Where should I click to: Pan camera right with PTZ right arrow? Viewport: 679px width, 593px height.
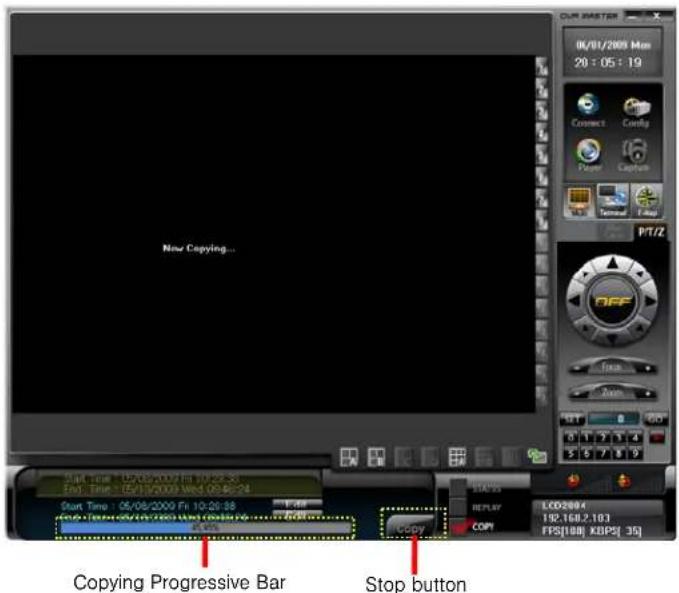click(x=650, y=301)
